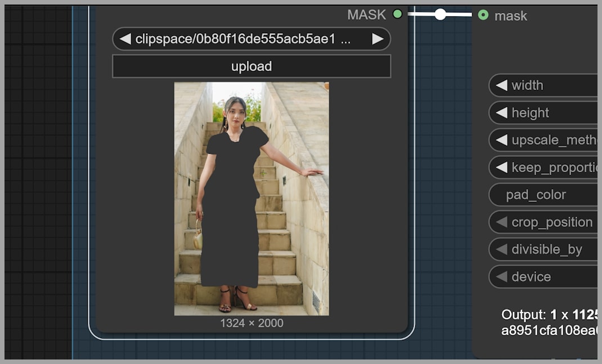Click the pad_color field
Image resolution: width=602 pixels, height=364 pixels.
click(543, 195)
